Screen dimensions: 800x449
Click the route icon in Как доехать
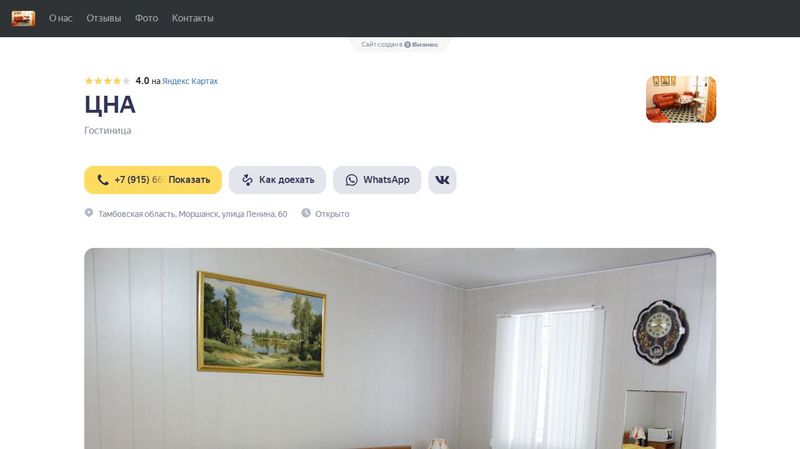tap(247, 180)
